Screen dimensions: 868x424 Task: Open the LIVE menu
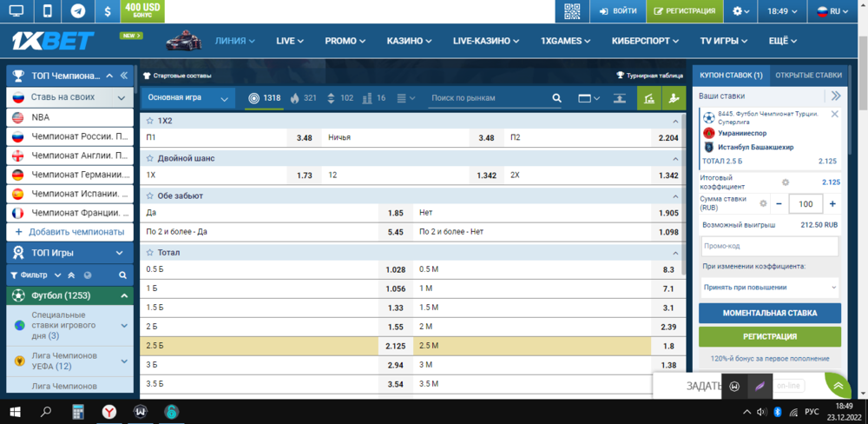290,41
